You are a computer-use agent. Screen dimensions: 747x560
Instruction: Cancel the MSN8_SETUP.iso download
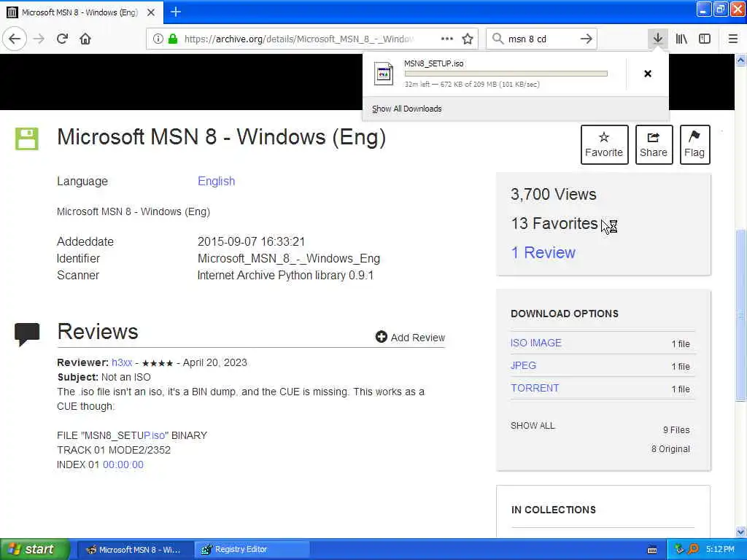pyautogui.click(x=648, y=74)
